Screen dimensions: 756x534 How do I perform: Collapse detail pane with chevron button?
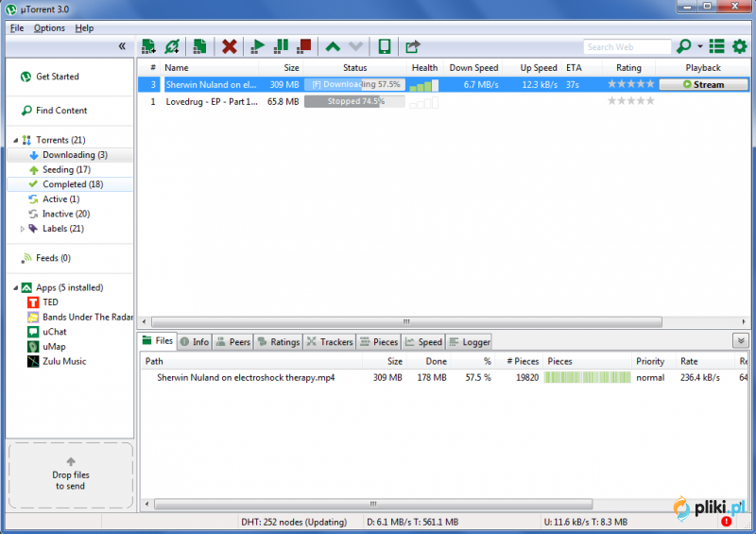741,341
